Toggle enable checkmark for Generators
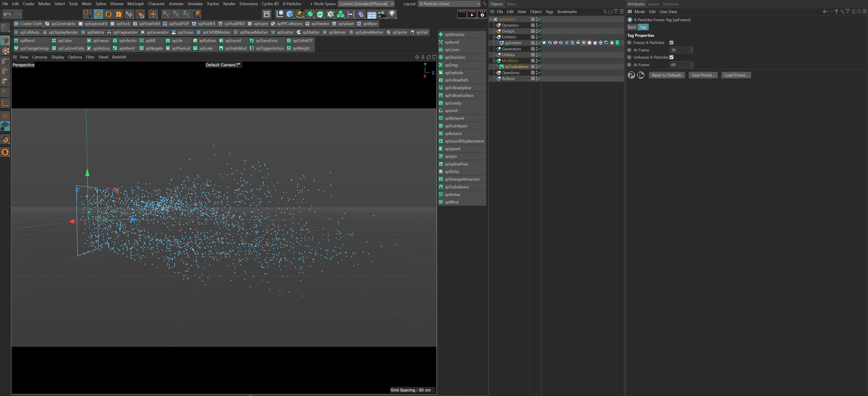The width and height of the screenshot is (868, 396). click(539, 49)
